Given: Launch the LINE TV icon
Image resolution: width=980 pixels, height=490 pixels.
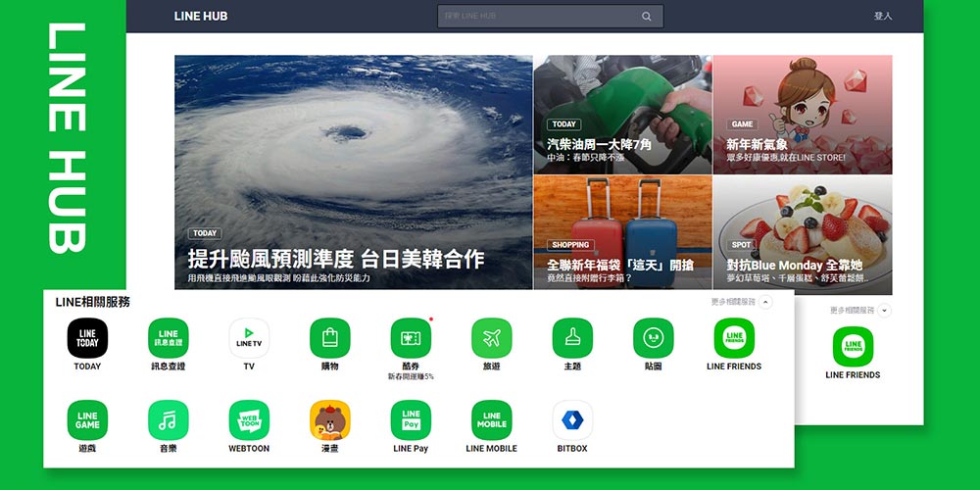Looking at the screenshot, I should click(x=249, y=338).
